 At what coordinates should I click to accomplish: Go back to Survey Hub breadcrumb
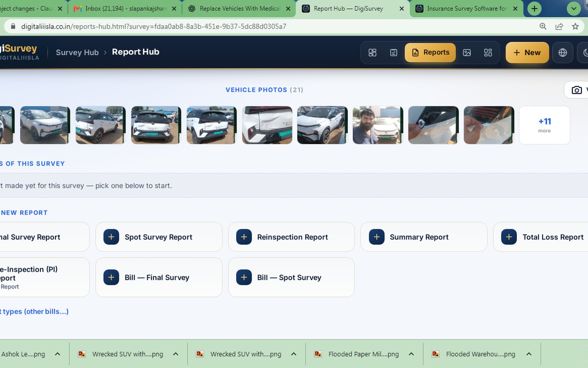coord(77,52)
